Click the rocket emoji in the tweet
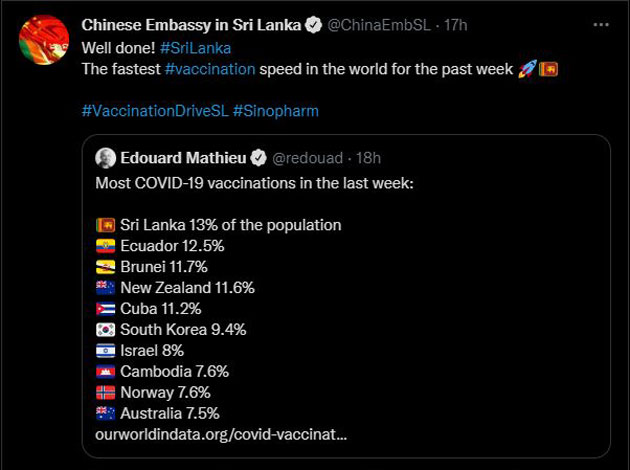 tap(527, 69)
